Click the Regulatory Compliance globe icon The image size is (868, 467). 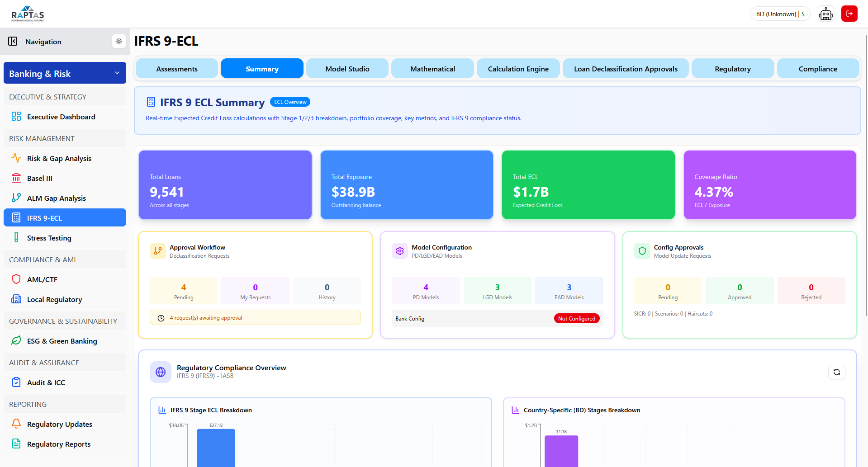point(161,372)
